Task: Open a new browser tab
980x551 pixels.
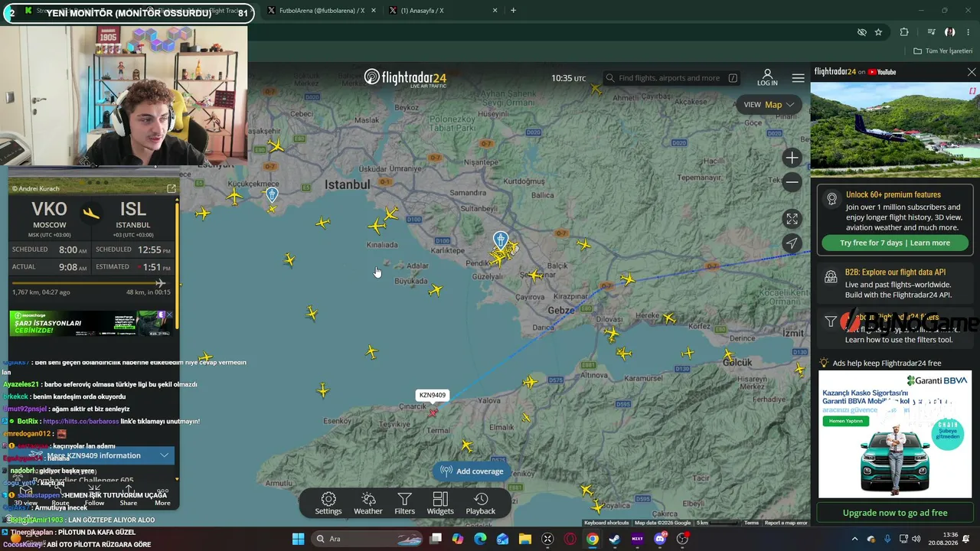Action: click(x=513, y=11)
